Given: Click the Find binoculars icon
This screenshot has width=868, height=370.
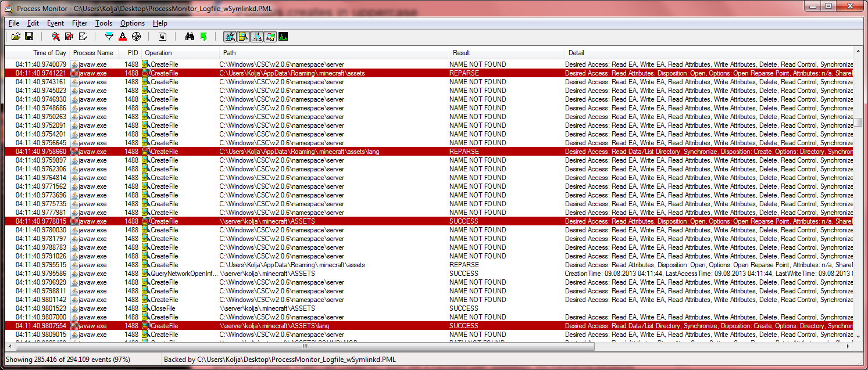Looking at the screenshot, I should pyautogui.click(x=190, y=37).
